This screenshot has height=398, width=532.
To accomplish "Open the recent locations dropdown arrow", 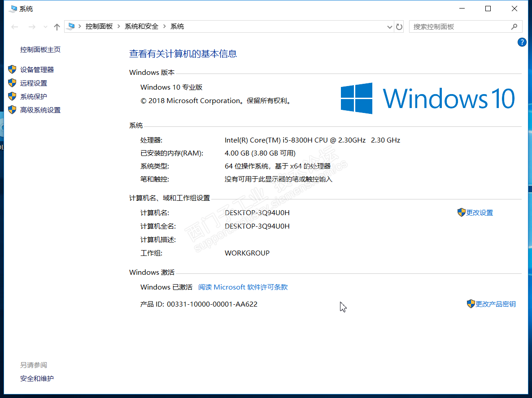I will tap(45, 27).
